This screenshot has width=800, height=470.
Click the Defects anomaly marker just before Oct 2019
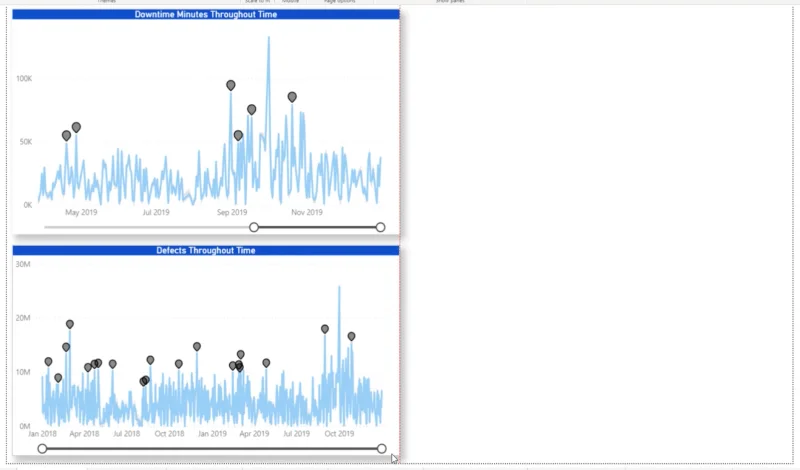pyautogui.click(x=325, y=330)
